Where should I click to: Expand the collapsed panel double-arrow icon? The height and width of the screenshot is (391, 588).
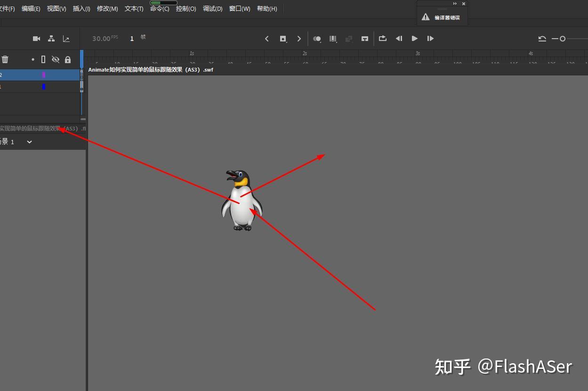click(x=455, y=4)
